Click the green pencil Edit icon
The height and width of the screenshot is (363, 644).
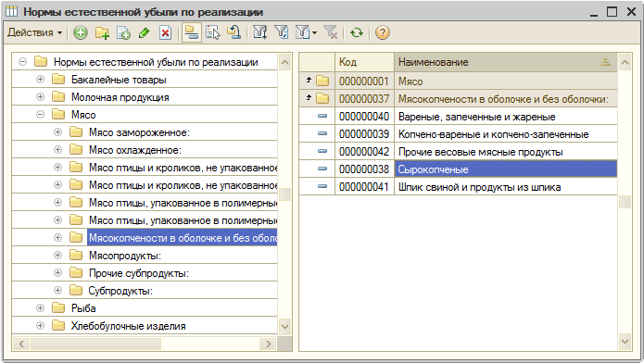coord(145,32)
